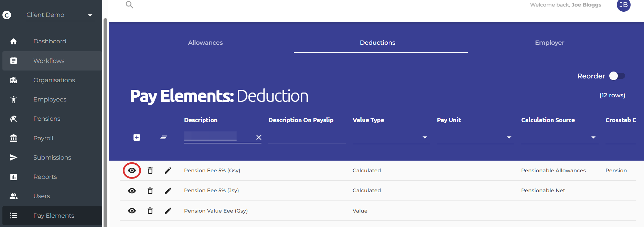This screenshot has height=227, width=644.
Task: Open Organisations in the sidebar
Action: (52, 80)
